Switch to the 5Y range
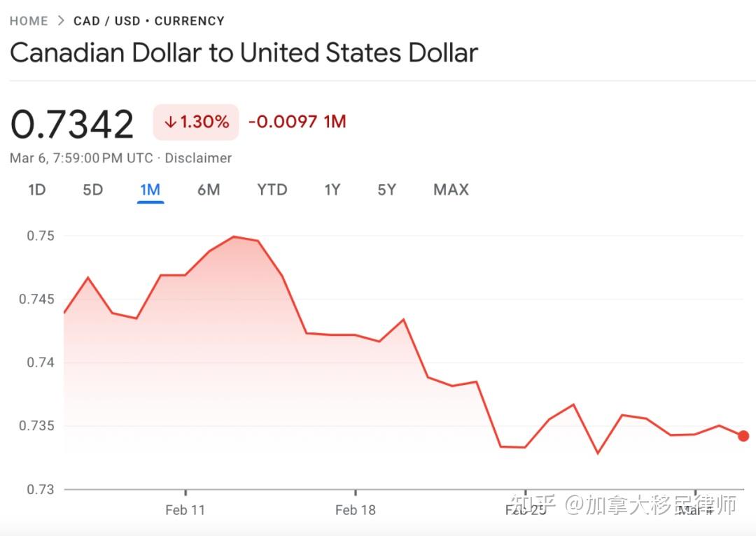 point(386,189)
